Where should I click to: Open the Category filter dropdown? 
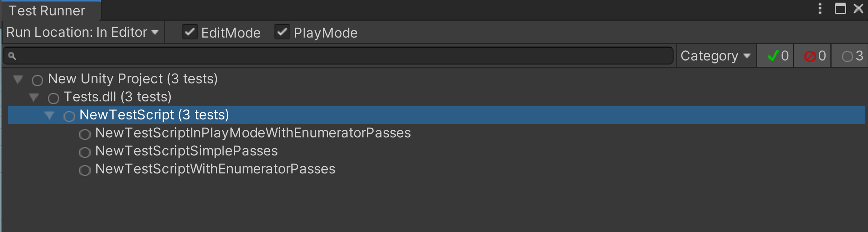point(715,56)
